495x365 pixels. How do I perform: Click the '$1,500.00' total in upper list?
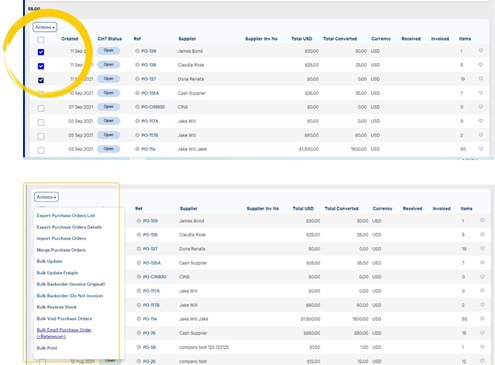tap(309, 149)
